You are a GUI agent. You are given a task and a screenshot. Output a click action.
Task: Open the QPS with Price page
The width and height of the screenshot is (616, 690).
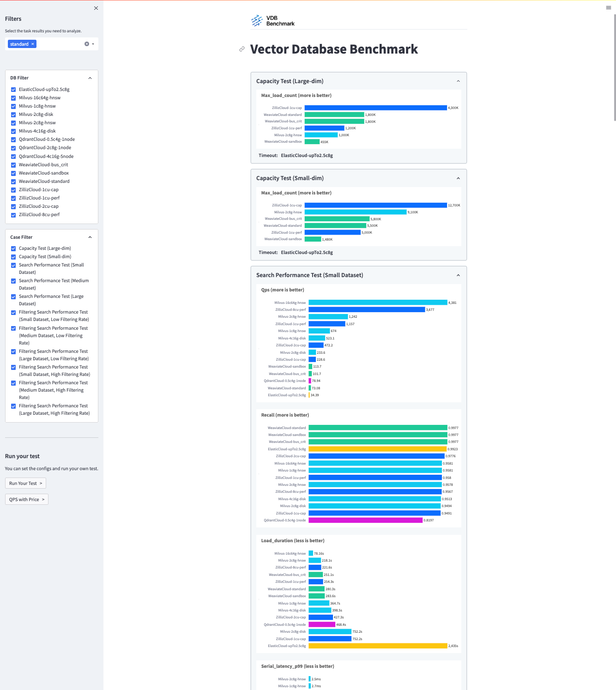click(27, 499)
